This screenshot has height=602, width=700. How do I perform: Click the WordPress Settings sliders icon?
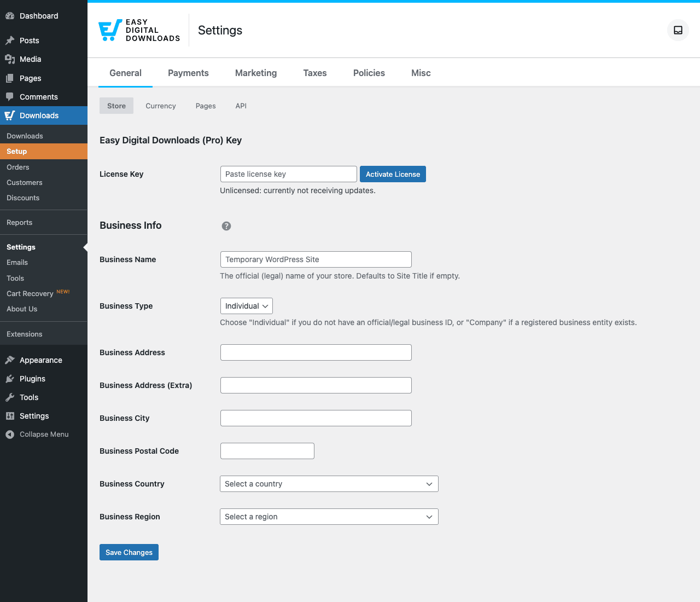[x=10, y=416]
